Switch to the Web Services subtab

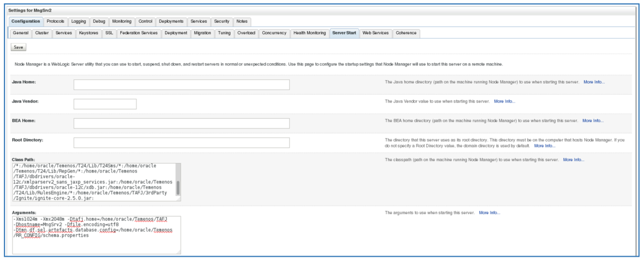[375, 33]
